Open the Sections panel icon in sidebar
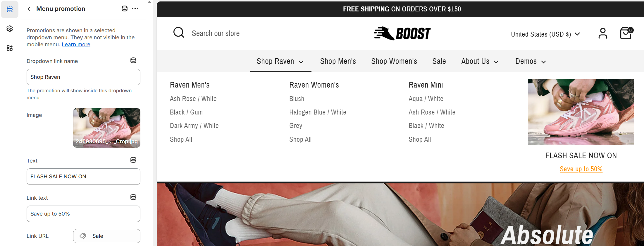The image size is (644, 246). click(10, 9)
